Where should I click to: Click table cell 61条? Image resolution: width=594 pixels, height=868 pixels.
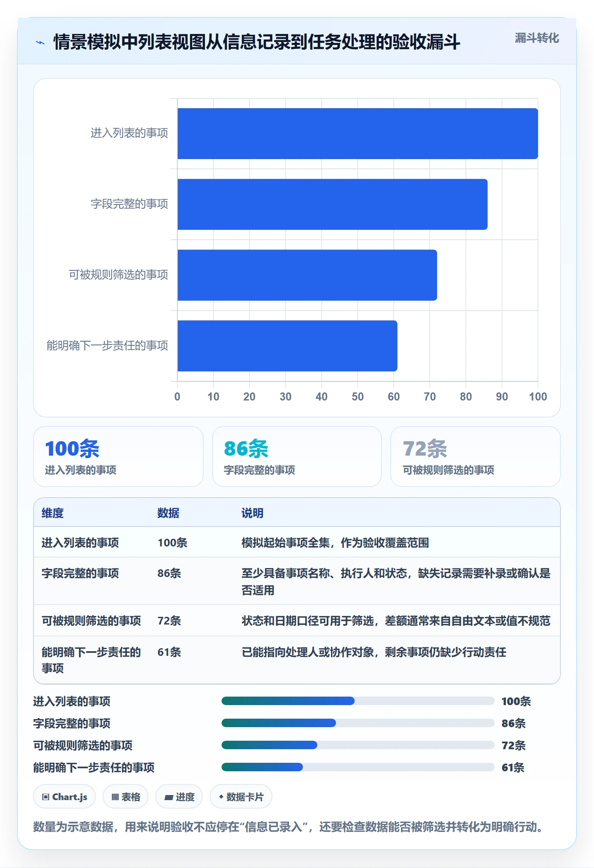point(169,652)
